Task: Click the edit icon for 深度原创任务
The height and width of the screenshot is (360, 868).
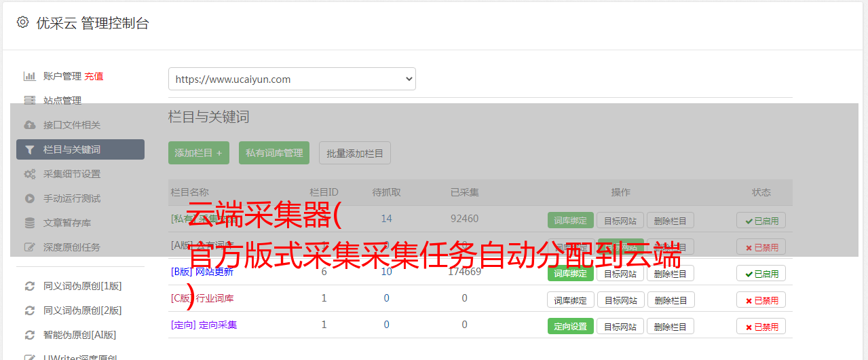Action: pyautogui.click(x=29, y=247)
